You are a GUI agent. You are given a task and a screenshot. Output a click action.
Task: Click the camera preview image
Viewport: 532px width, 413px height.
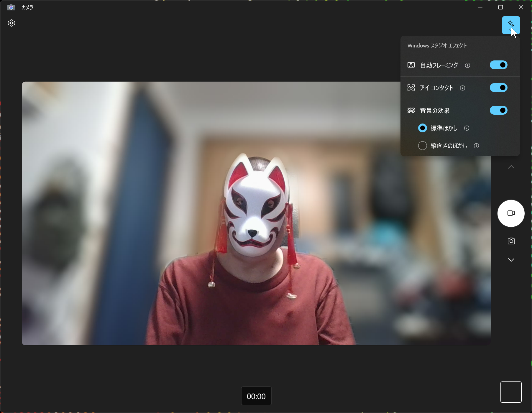256,213
